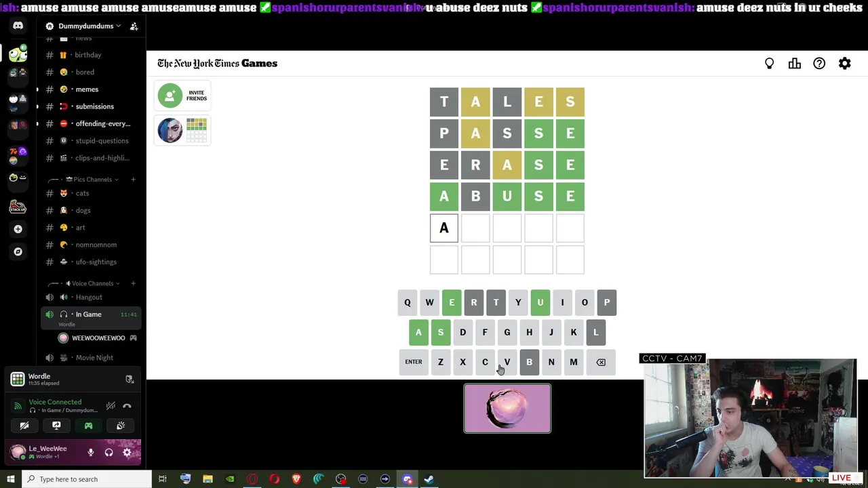The width and height of the screenshot is (868, 488).
Task: Open Steam from the taskbar
Action: 429,479
